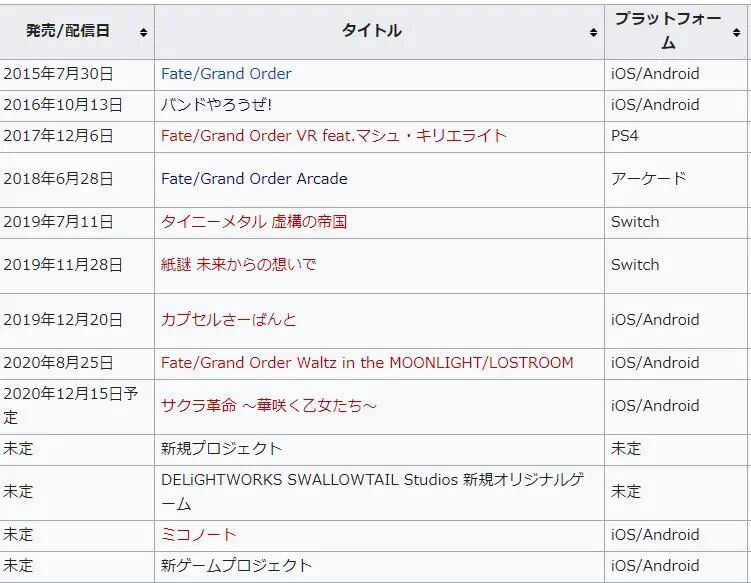The width and height of the screenshot is (751, 583).
Task: Click iOS/Android in the カプセルさーばんと row
Action: pyautogui.click(x=655, y=320)
